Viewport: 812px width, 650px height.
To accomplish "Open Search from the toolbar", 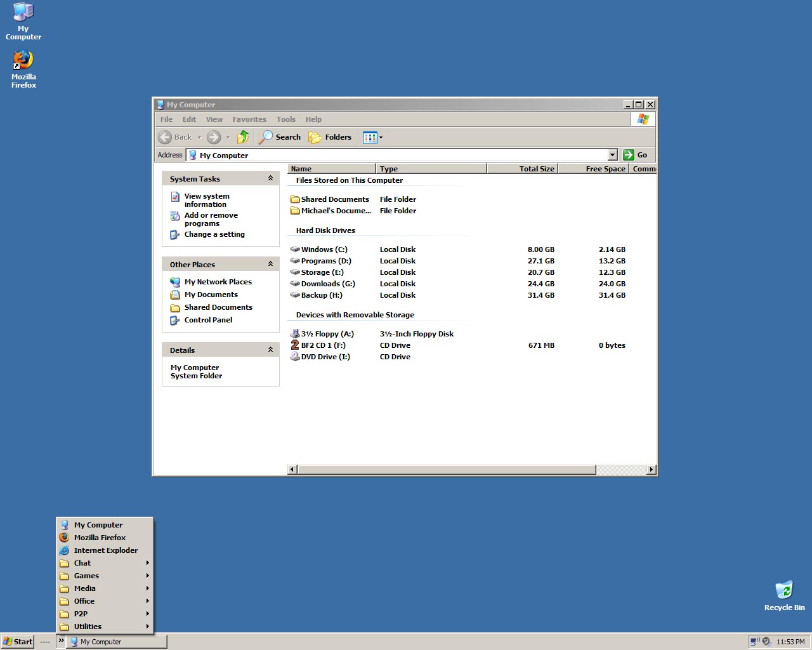I will pos(280,137).
